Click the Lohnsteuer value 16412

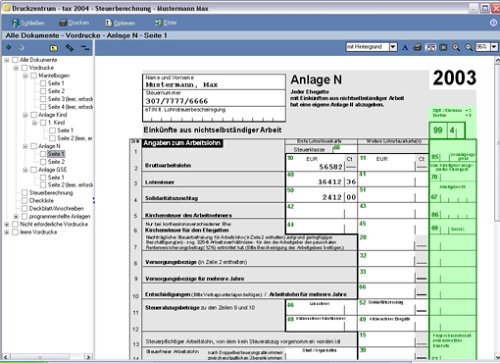330,182
